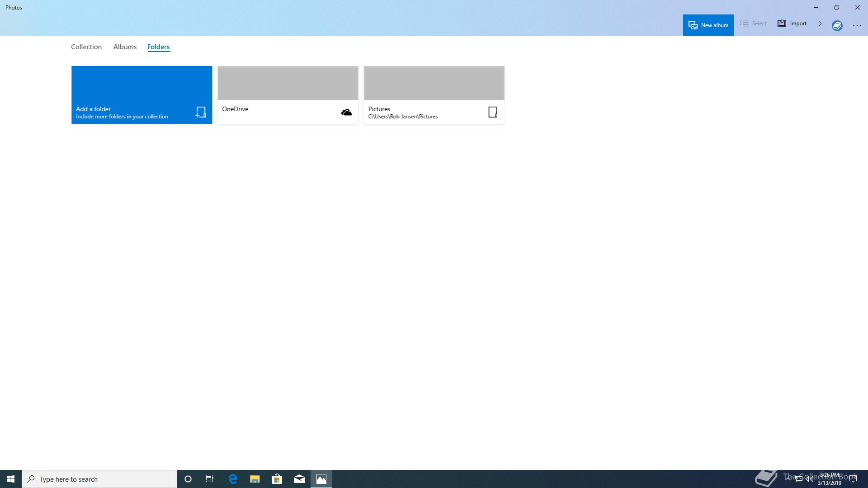Switch to the Collection tab
The image size is (868, 488).
(x=86, y=47)
